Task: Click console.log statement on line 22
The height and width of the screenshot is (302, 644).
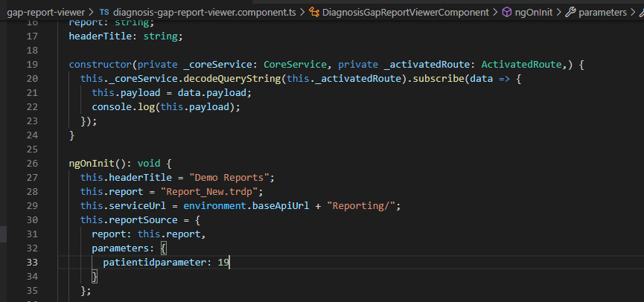Action: [165, 107]
